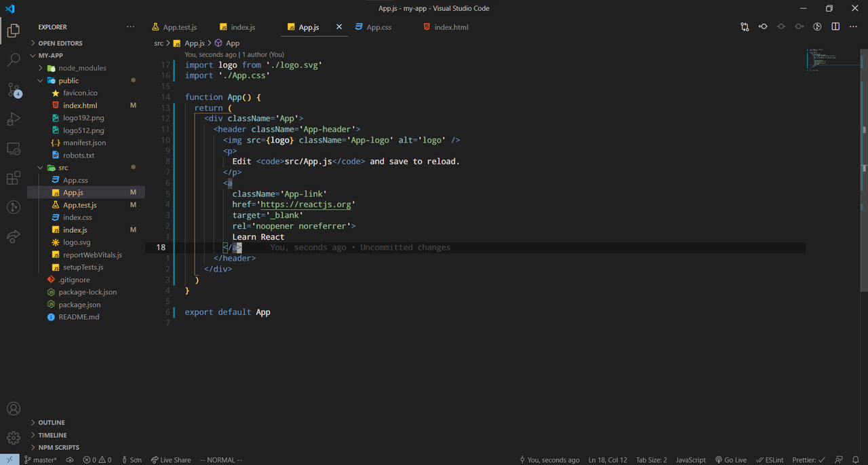
Task: Open the Manage gear menu
Action: pos(13,438)
